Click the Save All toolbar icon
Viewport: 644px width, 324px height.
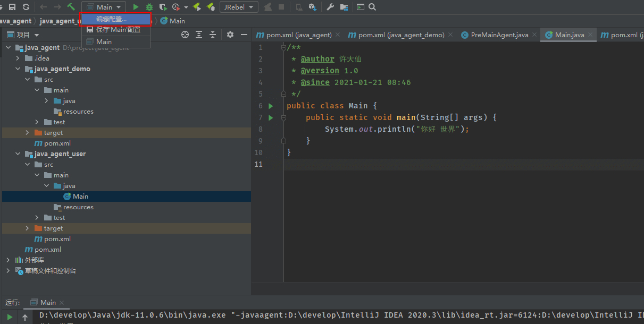[x=12, y=7]
